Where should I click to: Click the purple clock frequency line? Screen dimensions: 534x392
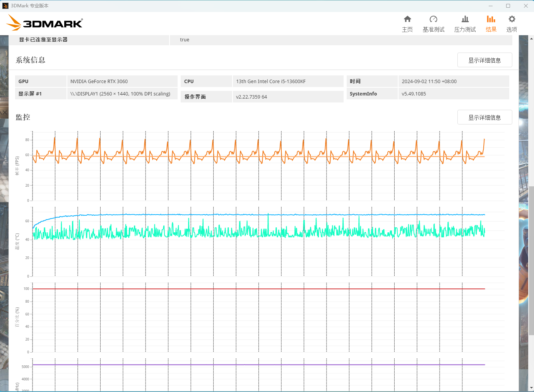(258, 365)
